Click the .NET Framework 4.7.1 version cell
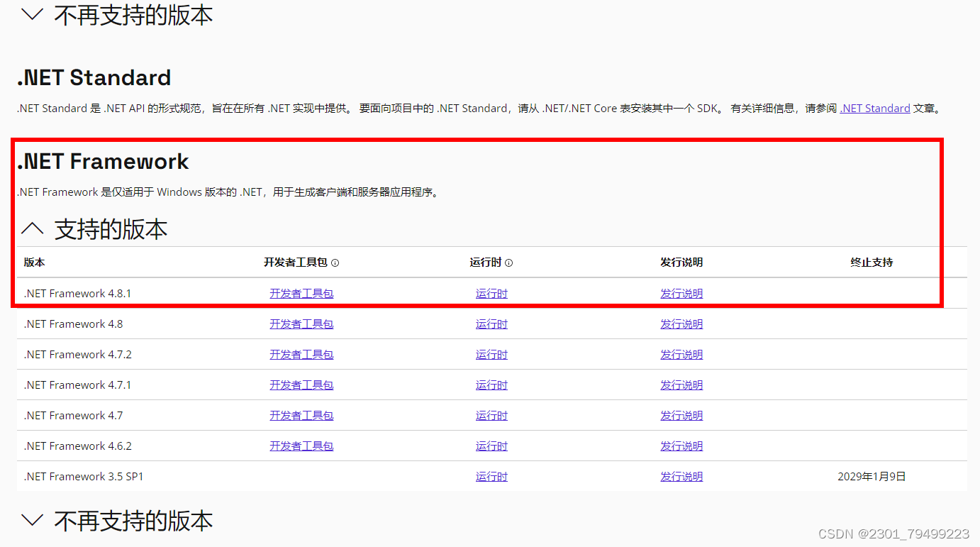 pos(77,385)
